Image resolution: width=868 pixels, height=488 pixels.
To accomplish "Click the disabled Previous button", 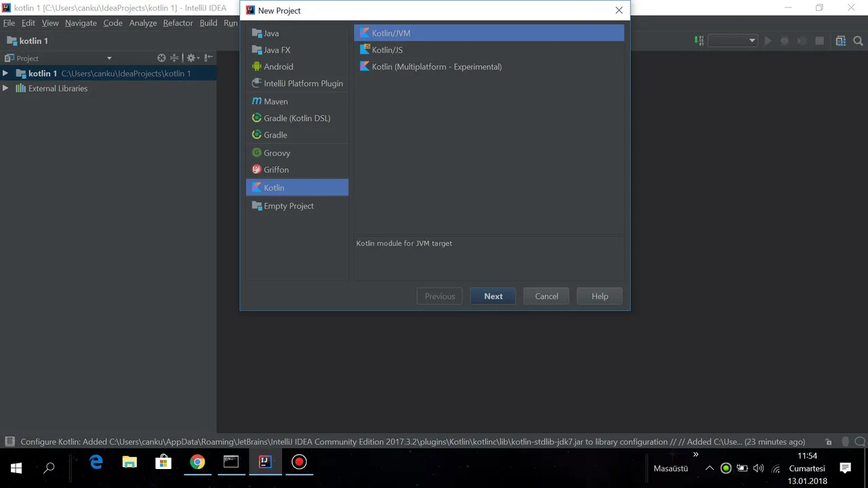I will (439, 296).
